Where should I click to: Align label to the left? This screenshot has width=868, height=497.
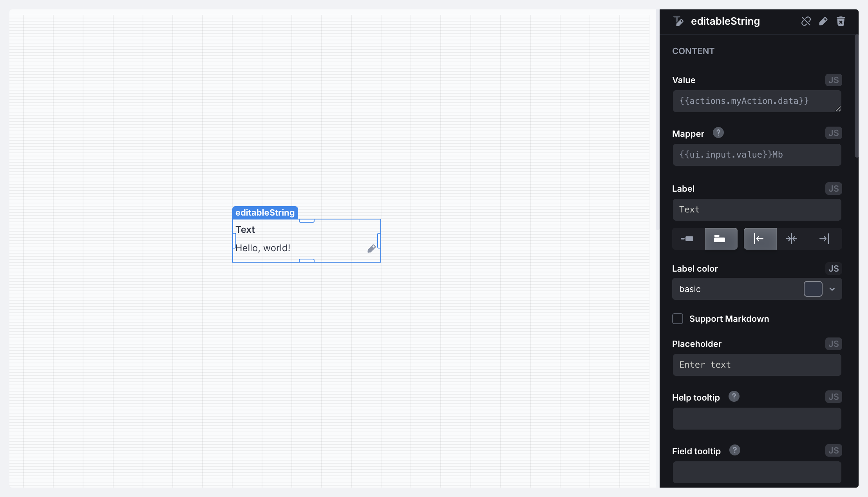pos(760,239)
